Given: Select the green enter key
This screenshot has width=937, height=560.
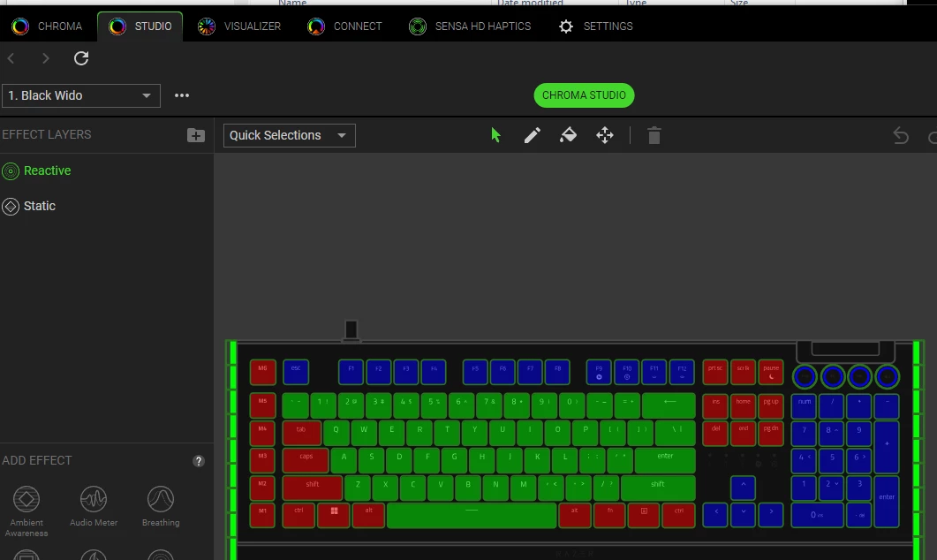Looking at the screenshot, I should tap(665, 460).
